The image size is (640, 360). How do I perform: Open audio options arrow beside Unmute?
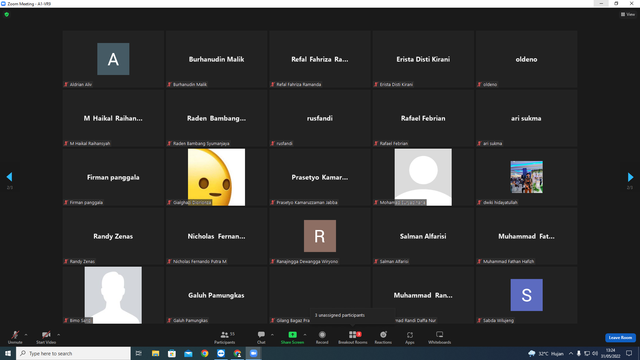pos(26,335)
